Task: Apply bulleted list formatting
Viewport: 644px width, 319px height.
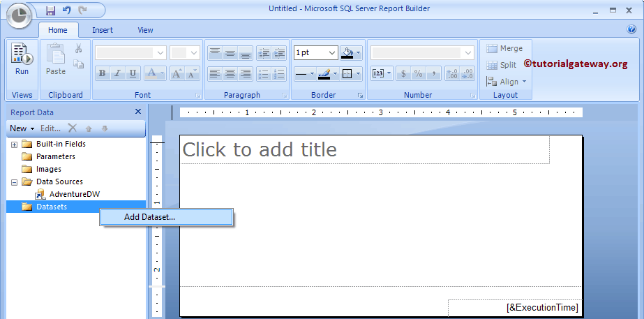Action: (x=264, y=74)
